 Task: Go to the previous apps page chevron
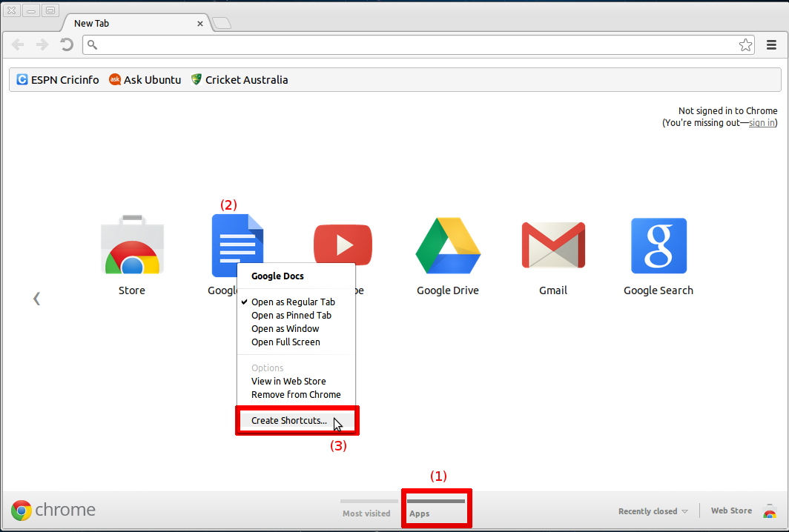point(37,299)
